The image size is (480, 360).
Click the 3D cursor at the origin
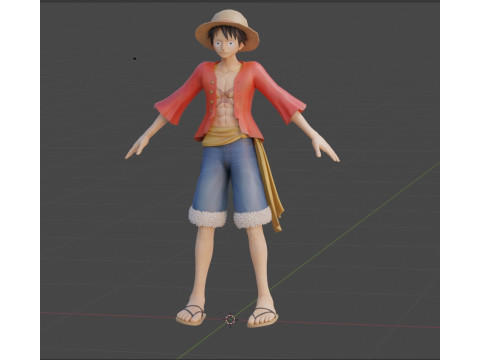[x=230, y=320]
